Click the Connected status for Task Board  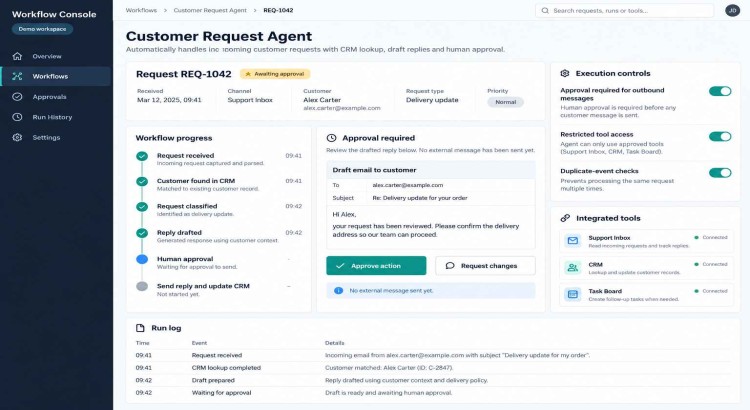[x=711, y=291]
